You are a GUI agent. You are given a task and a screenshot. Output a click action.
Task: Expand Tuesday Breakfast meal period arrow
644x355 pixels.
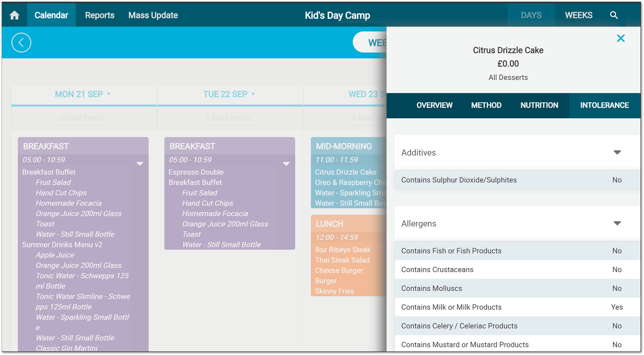point(286,164)
